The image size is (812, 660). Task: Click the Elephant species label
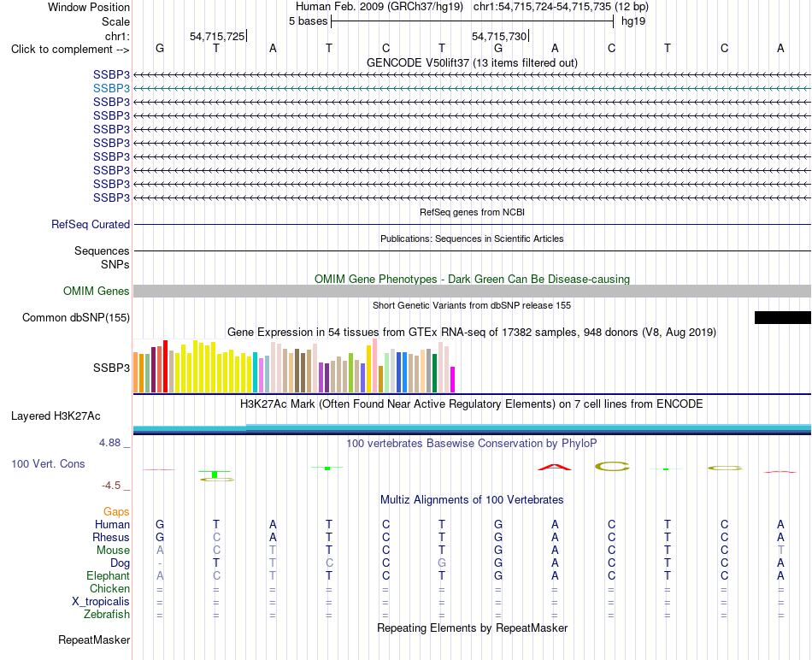click(x=108, y=575)
